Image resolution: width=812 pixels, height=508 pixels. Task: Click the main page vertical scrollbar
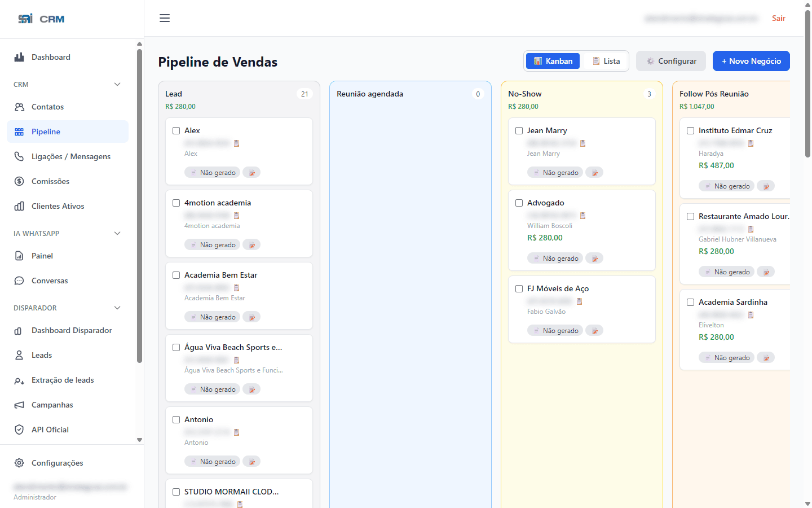pos(807,85)
